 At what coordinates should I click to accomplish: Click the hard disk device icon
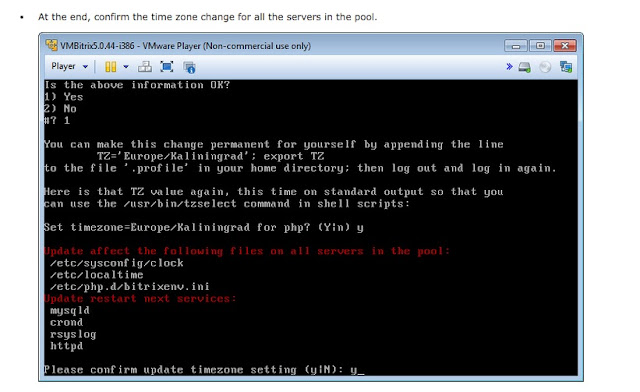click(524, 67)
